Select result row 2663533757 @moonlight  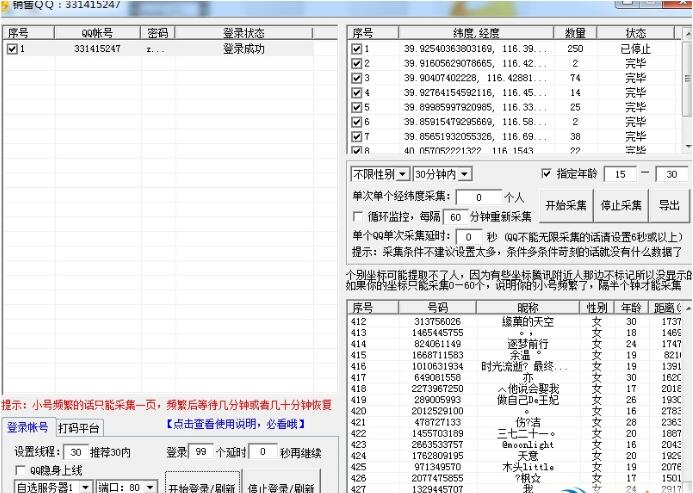[515, 444]
